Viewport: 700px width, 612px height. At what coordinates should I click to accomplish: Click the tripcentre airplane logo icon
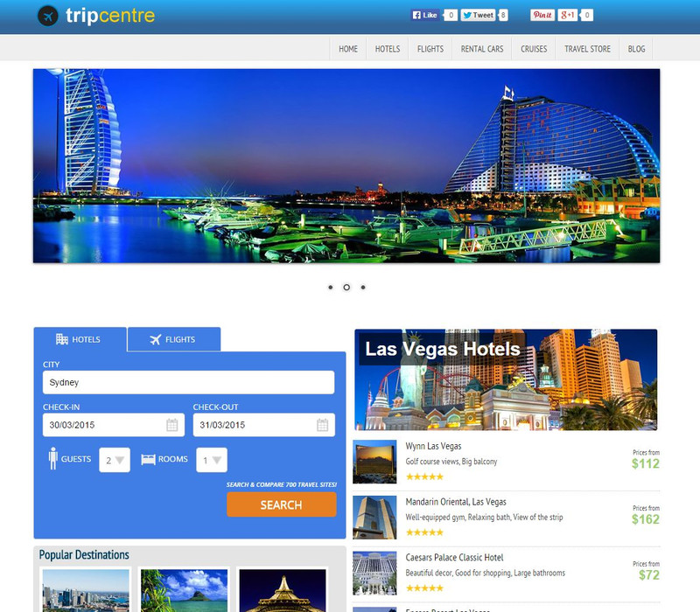click(48, 16)
